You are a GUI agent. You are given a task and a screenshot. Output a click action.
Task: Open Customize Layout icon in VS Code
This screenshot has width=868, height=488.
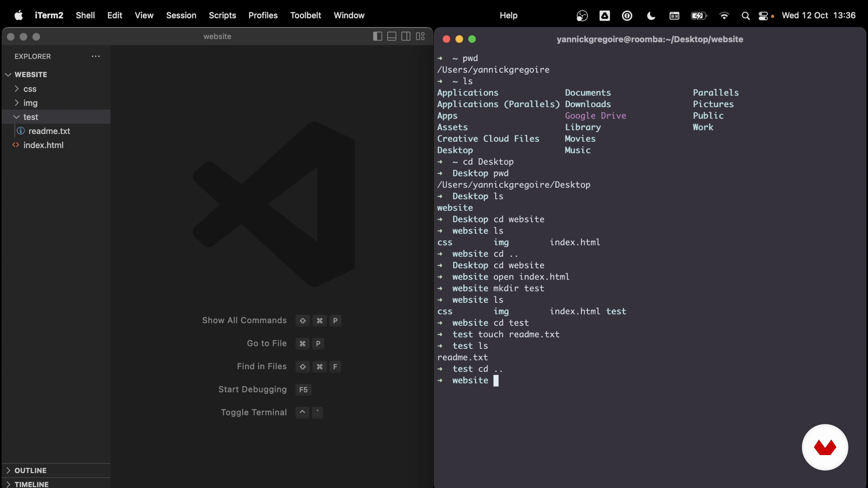pos(420,36)
